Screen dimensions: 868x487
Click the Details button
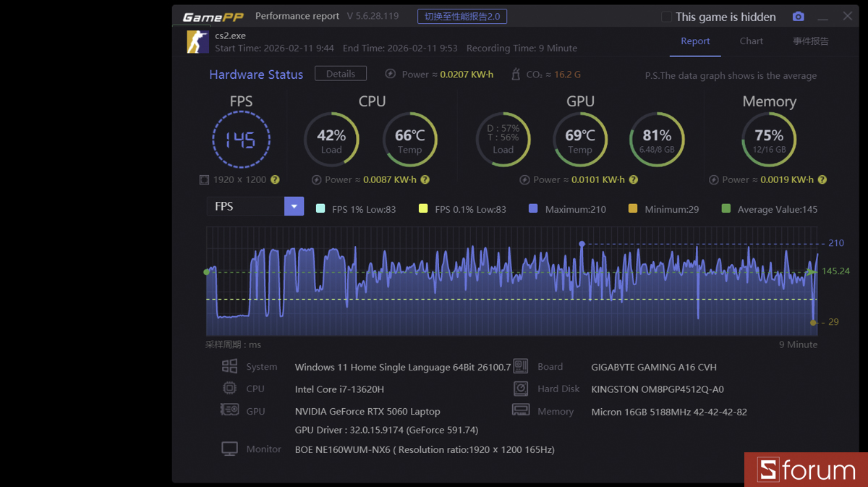340,73
